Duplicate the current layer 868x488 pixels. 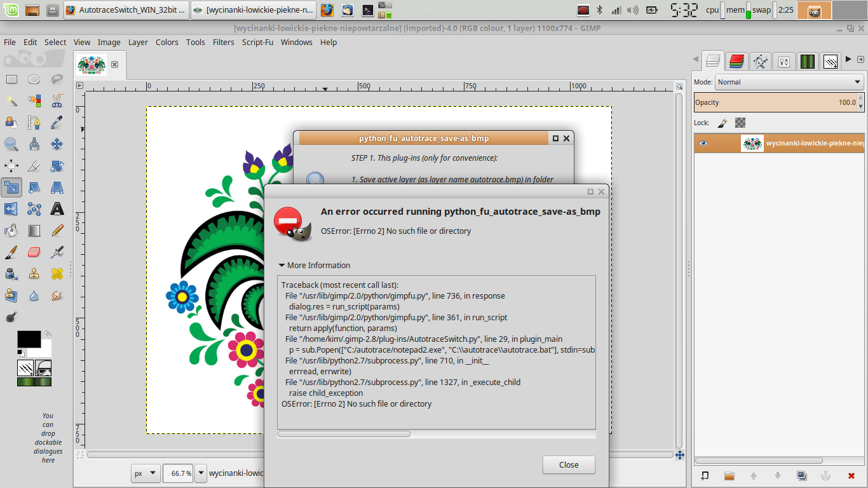(801, 475)
